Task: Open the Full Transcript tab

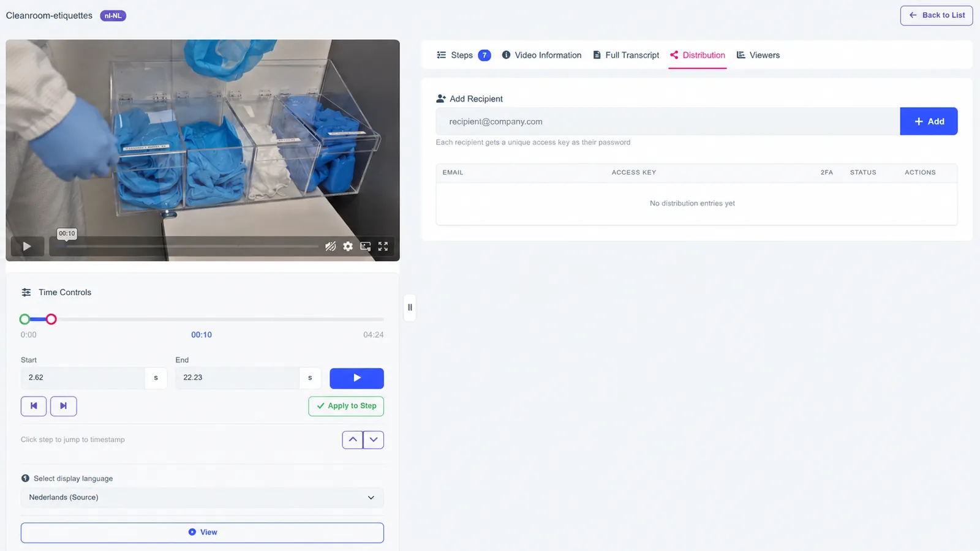Action: pyautogui.click(x=626, y=55)
